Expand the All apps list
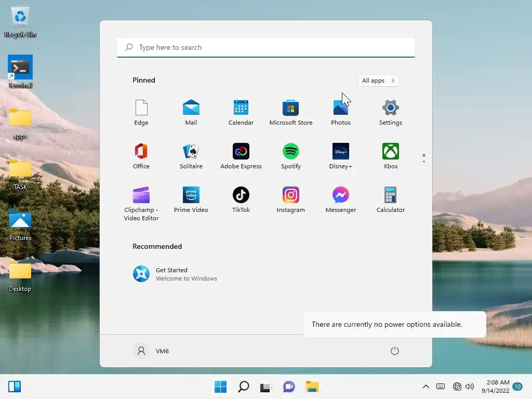 (x=378, y=81)
